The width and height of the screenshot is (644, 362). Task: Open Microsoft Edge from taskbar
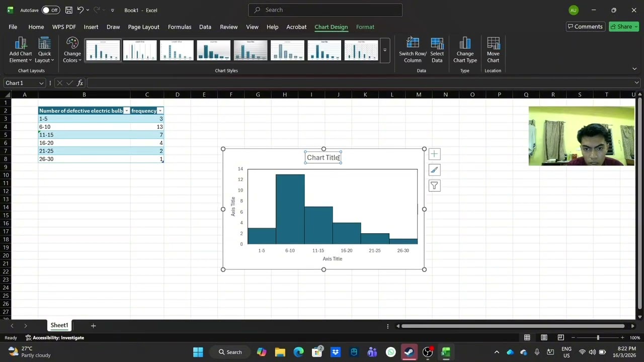298,352
